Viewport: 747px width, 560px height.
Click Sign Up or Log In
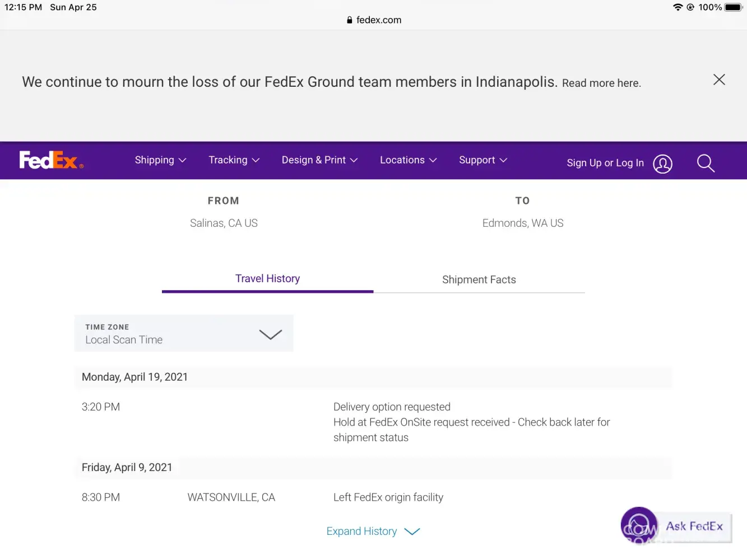pos(605,163)
